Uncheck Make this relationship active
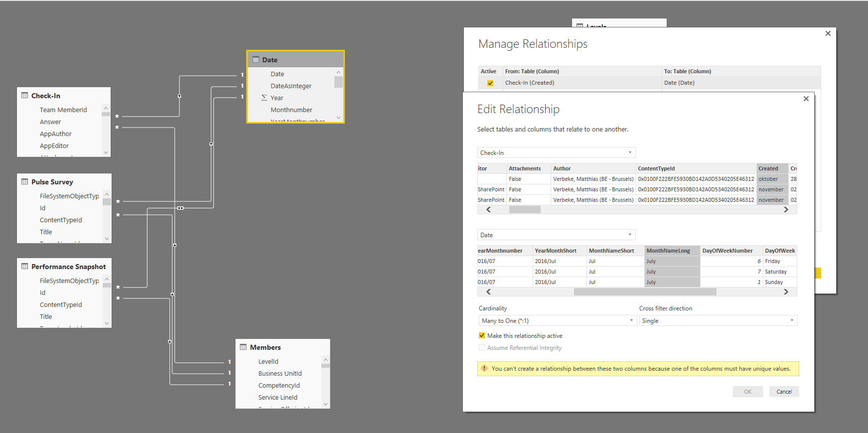Image resolution: width=868 pixels, height=433 pixels. [482, 336]
